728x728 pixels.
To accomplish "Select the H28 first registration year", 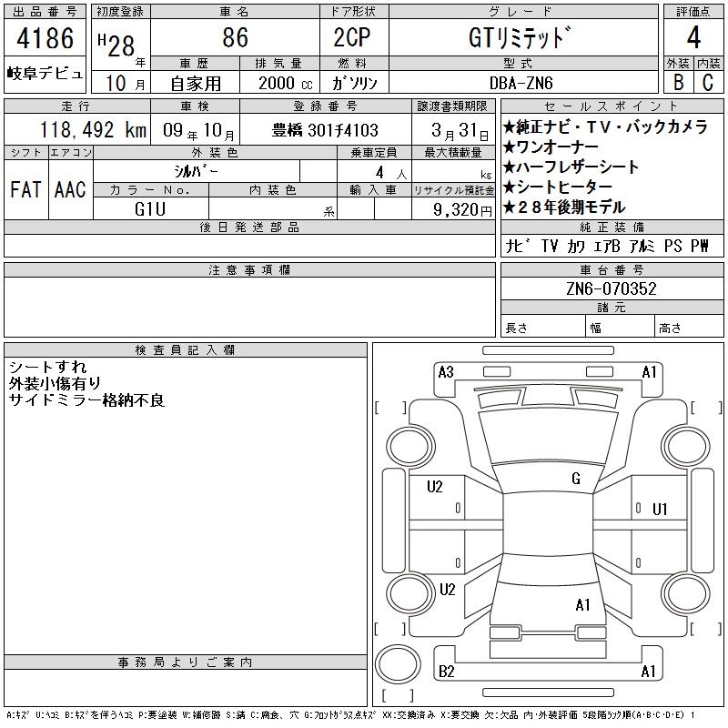I will point(116,45).
